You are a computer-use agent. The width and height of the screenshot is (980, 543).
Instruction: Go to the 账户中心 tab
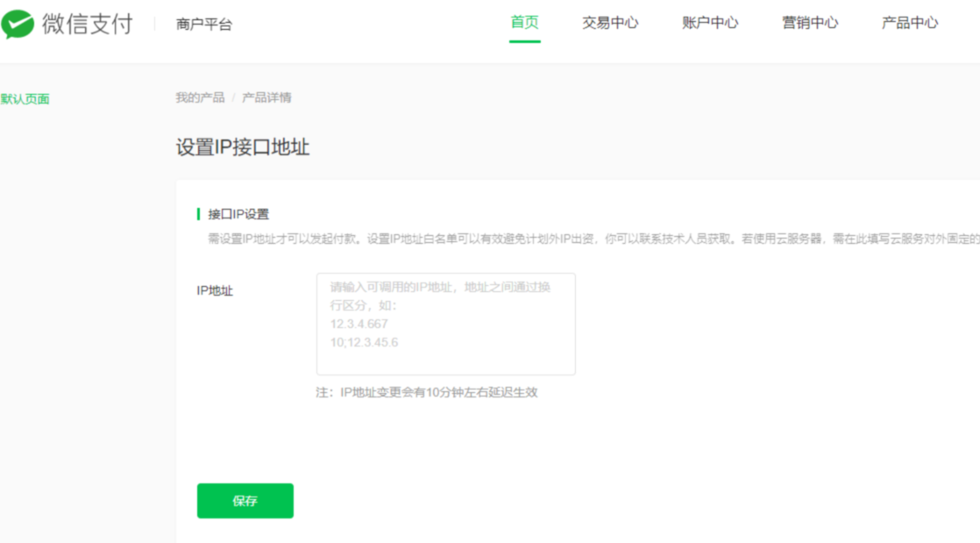pos(710,23)
